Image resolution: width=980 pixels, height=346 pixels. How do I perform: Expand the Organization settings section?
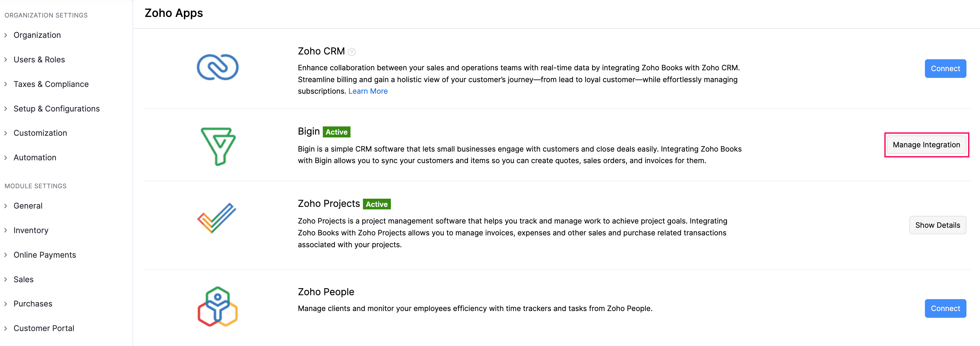(37, 35)
